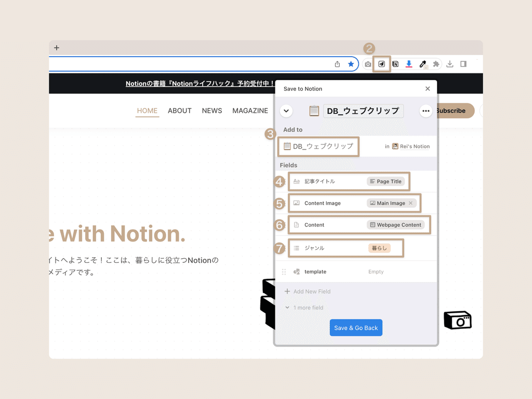Click the blue download arrow extension icon

pyautogui.click(x=409, y=64)
